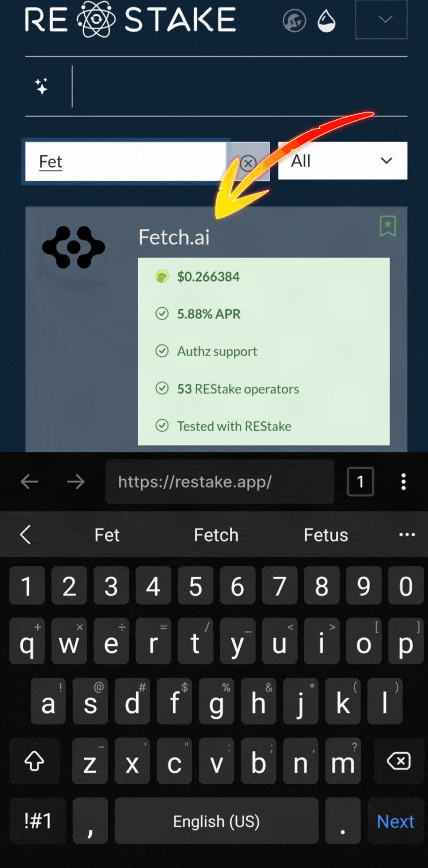Toggle the Shift key on keyboard

pos(35,761)
